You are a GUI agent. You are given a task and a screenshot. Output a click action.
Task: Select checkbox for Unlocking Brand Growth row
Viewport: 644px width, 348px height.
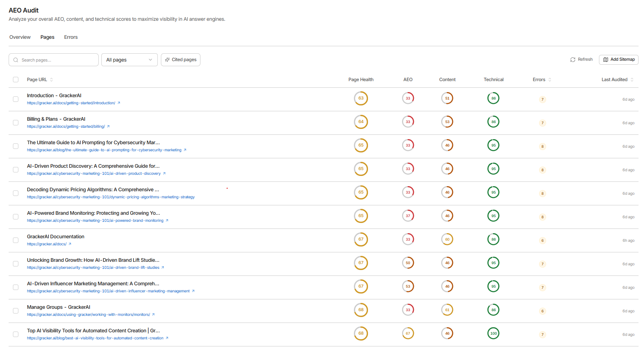pyautogui.click(x=16, y=264)
